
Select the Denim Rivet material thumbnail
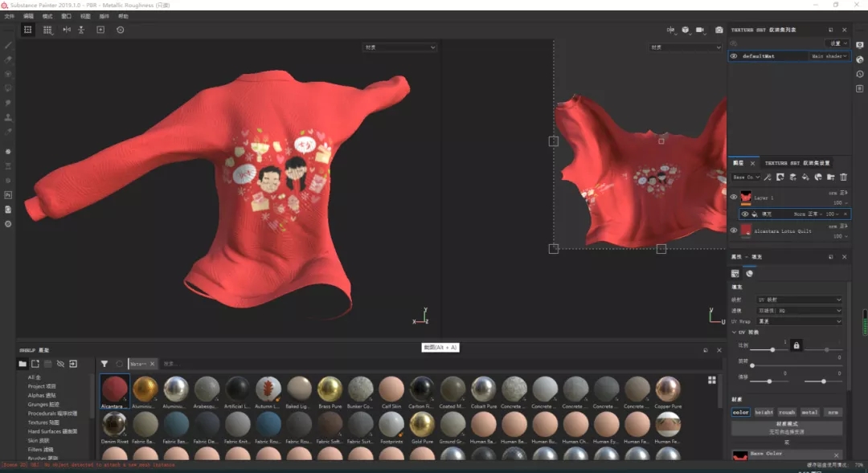pos(114,428)
